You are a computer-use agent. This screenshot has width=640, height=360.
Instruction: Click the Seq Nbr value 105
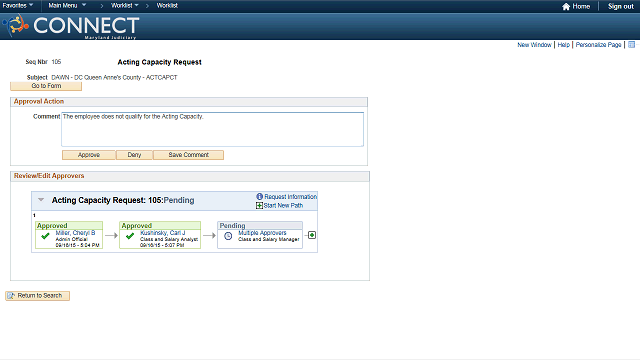pos(56,62)
